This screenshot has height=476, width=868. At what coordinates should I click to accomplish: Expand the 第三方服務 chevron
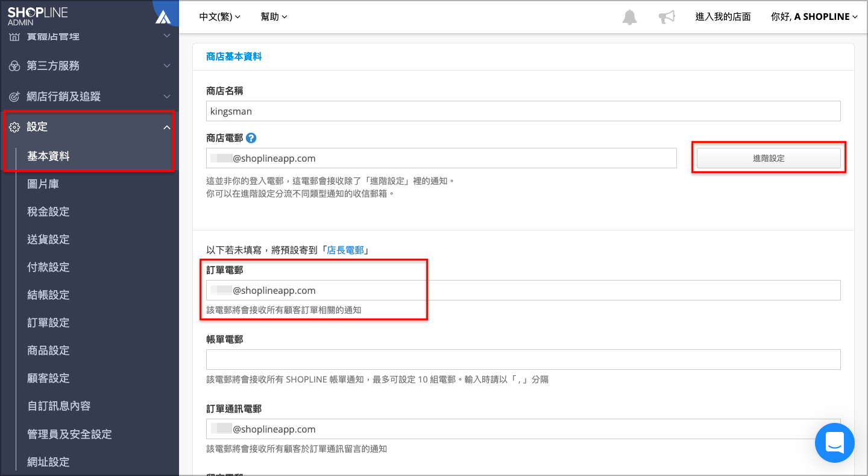[x=167, y=66]
